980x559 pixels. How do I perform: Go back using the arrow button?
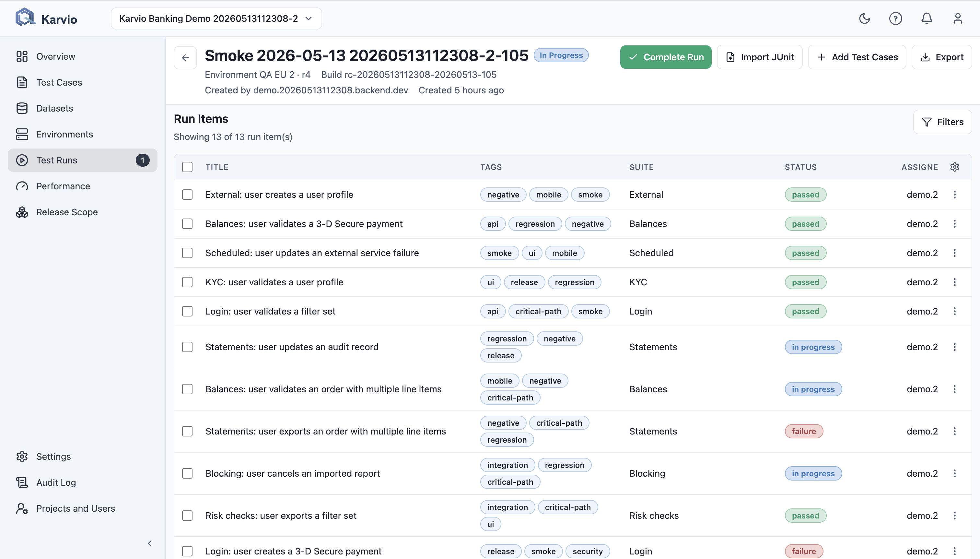pos(185,58)
